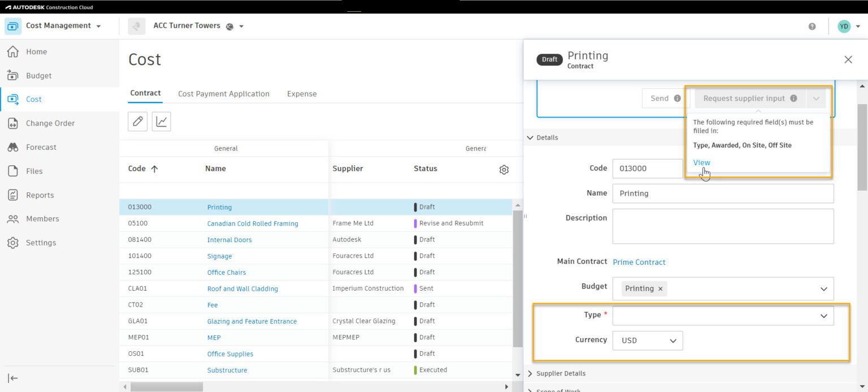This screenshot has height=392, width=868.
Task: Open Members in the sidebar
Action: point(42,219)
